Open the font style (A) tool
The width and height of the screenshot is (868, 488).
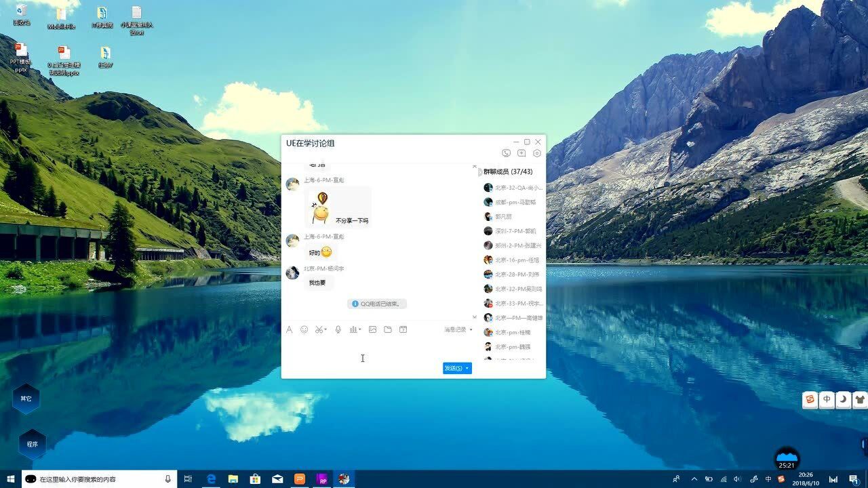click(289, 329)
